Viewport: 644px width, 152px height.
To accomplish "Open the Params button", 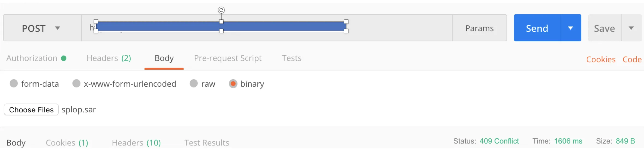I will pyautogui.click(x=479, y=28).
